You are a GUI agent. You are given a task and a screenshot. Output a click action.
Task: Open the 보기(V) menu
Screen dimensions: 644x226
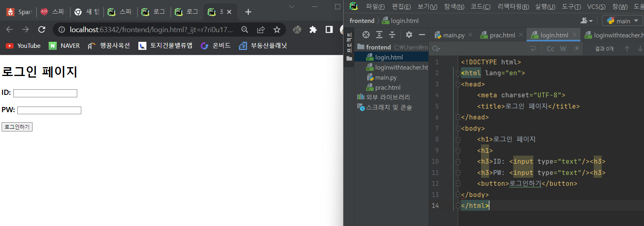click(x=428, y=6)
